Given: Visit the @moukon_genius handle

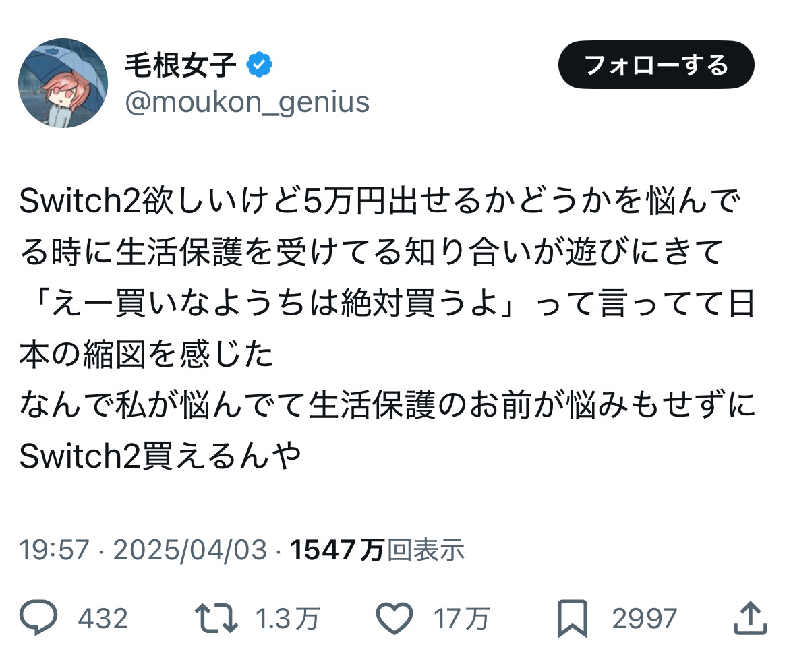Looking at the screenshot, I should (247, 102).
